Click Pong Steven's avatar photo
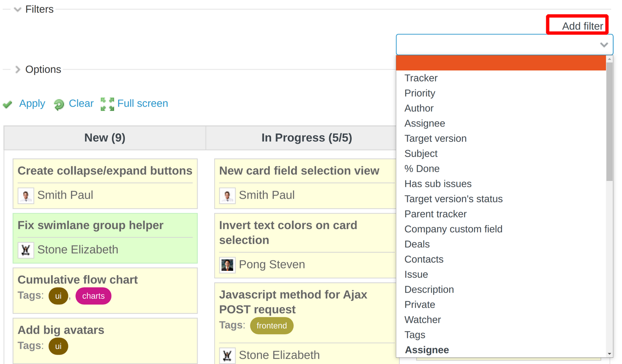The width and height of the screenshot is (622, 364). [x=227, y=265]
